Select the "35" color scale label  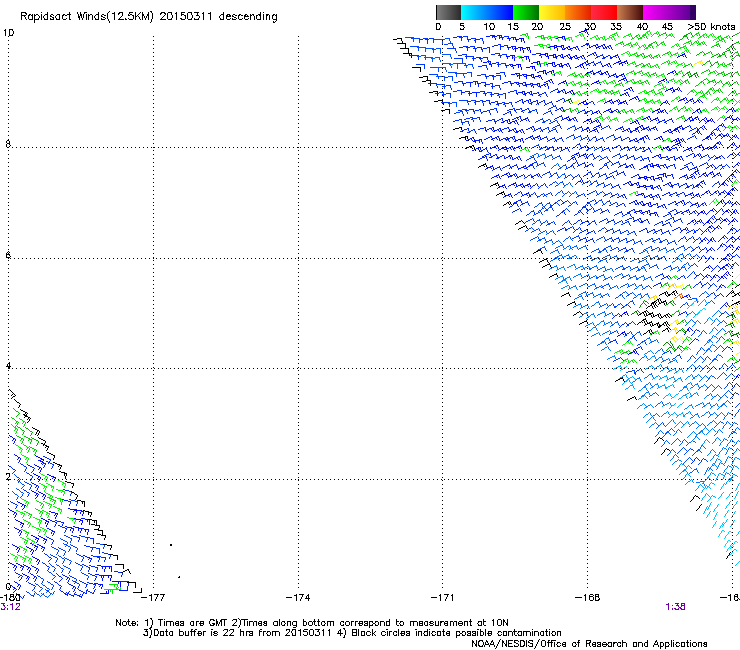(x=616, y=27)
